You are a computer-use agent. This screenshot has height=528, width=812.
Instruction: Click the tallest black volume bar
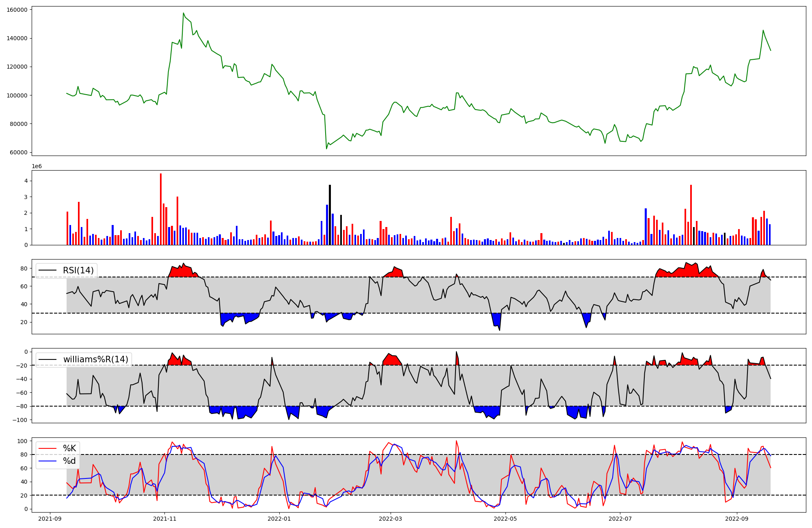330,215
